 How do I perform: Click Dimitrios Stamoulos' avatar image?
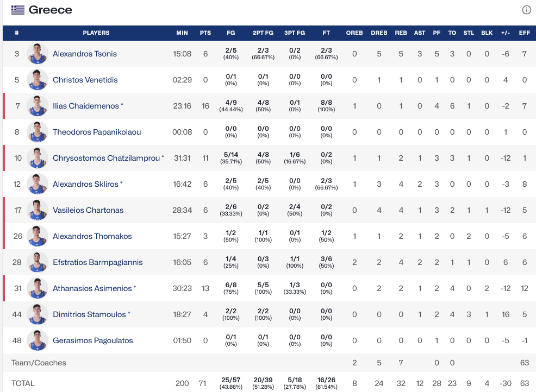pyautogui.click(x=38, y=314)
